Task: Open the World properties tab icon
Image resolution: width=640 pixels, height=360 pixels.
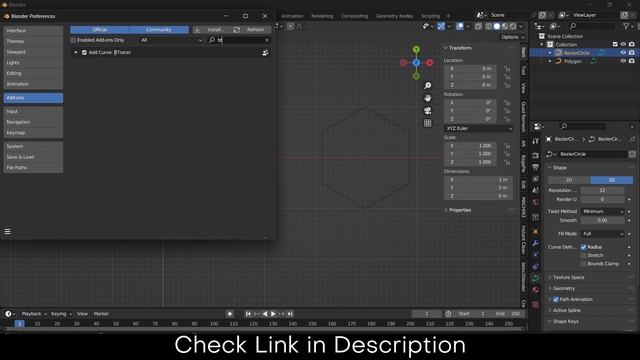Action: pos(536,202)
